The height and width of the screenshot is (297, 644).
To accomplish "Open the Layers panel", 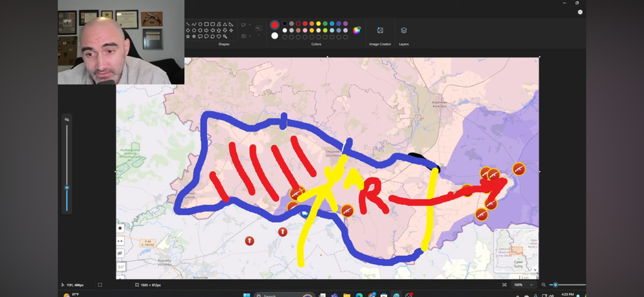I will pyautogui.click(x=404, y=31).
